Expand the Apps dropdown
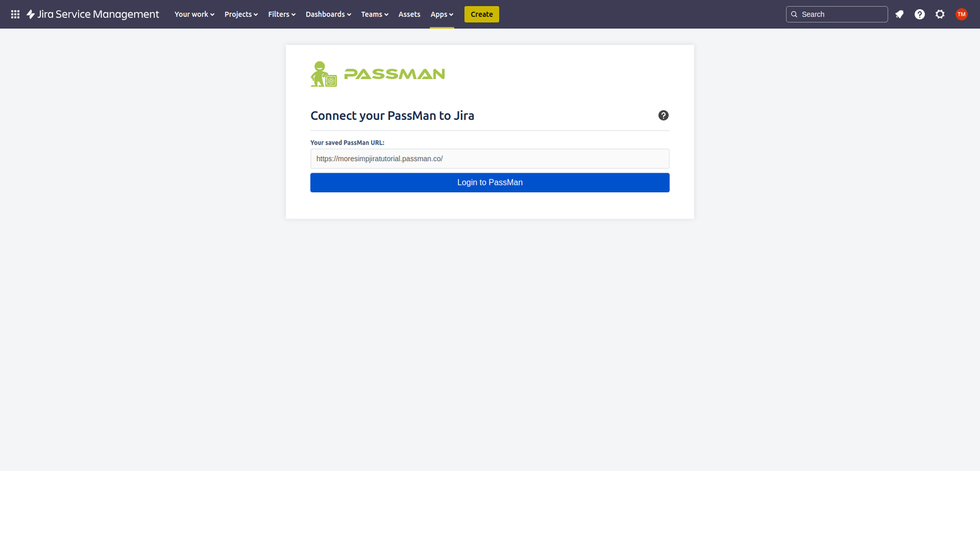 442,14
